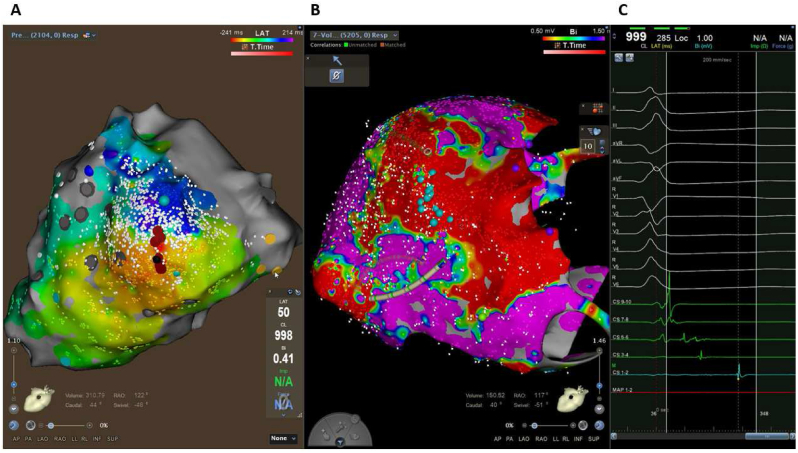
Task: Click the T.Time label in panel B
Action: click(575, 45)
